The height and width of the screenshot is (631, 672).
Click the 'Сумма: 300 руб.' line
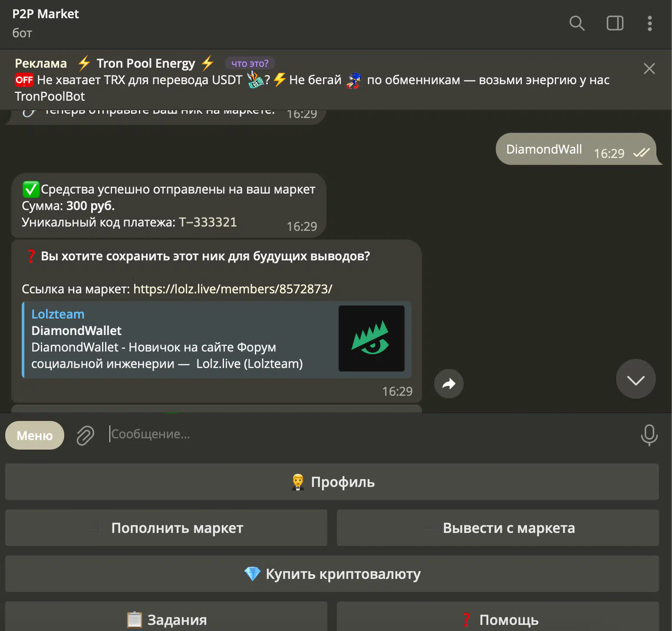click(x=68, y=206)
